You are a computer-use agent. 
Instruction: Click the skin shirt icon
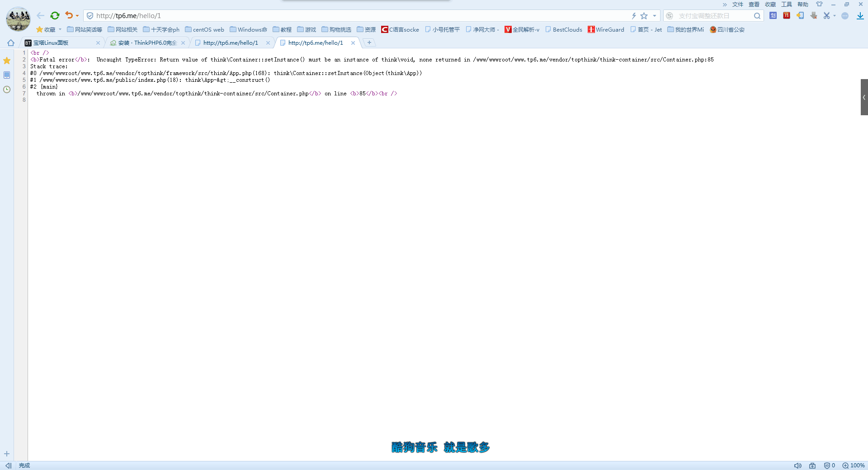click(x=819, y=5)
